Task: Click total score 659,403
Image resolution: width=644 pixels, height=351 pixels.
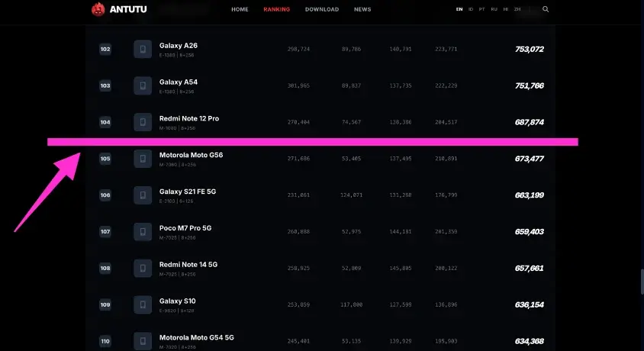Action: (530, 232)
